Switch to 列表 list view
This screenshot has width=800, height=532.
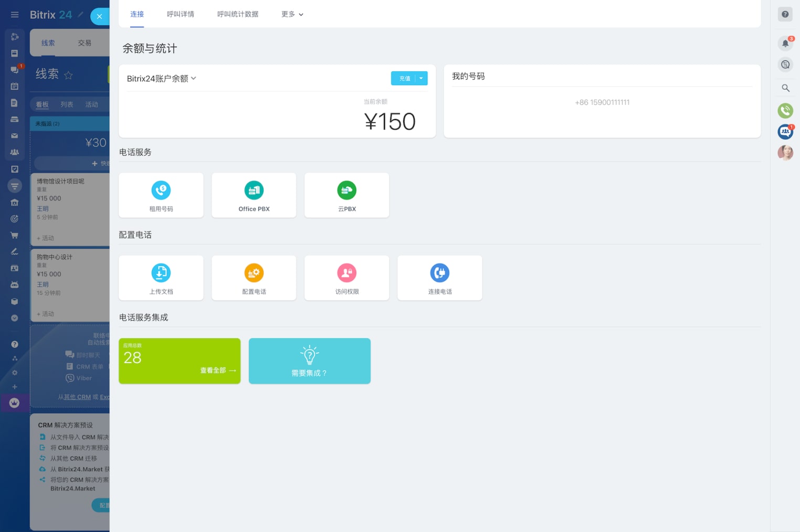(67, 104)
